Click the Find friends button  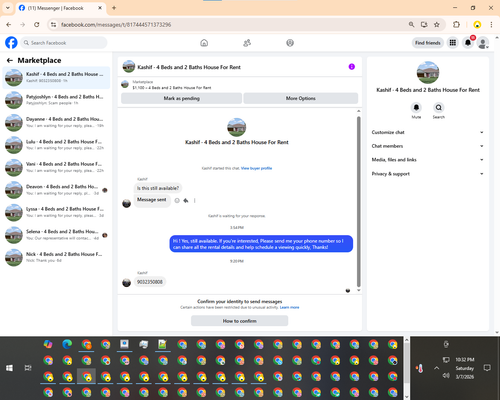pos(428,43)
